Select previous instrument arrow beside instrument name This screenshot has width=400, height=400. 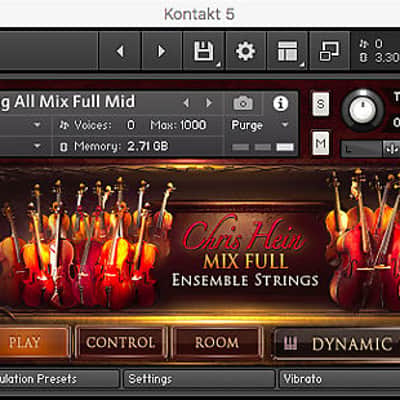point(186,103)
